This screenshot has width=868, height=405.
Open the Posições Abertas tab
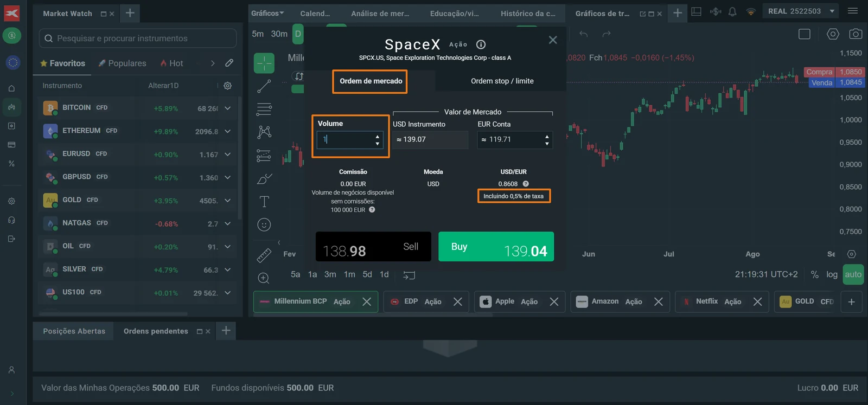pyautogui.click(x=74, y=331)
